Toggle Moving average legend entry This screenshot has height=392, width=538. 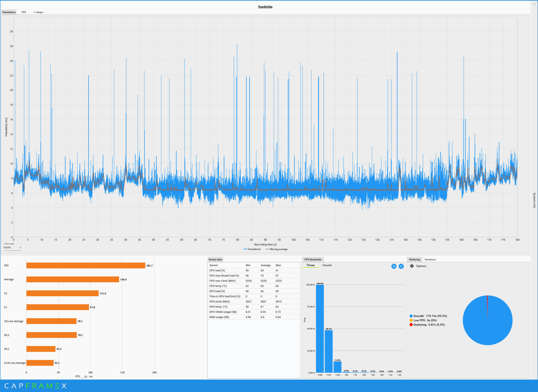point(277,249)
